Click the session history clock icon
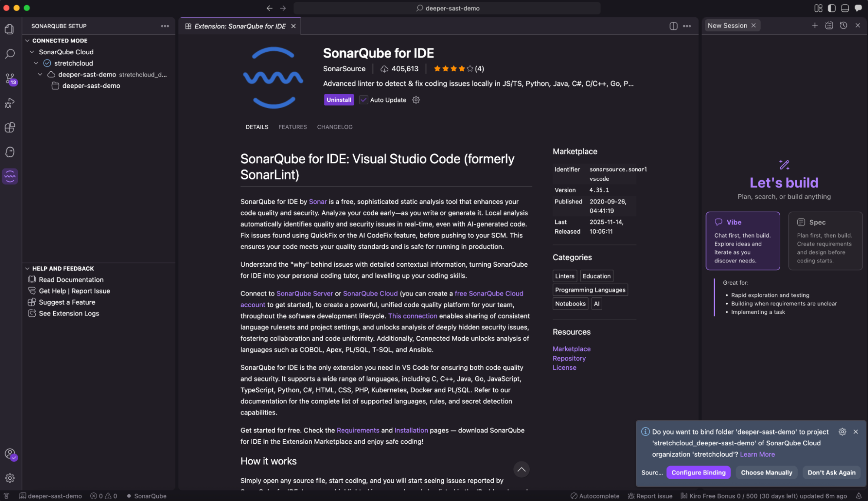This screenshot has width=868, height=501. click(843, 26)
